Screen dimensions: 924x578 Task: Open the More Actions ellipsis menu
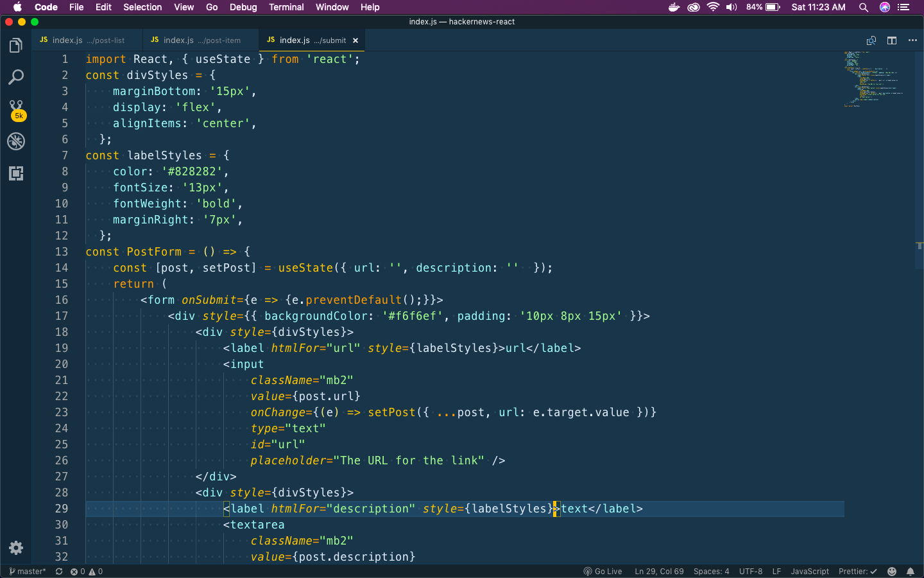tap(912, 40)
